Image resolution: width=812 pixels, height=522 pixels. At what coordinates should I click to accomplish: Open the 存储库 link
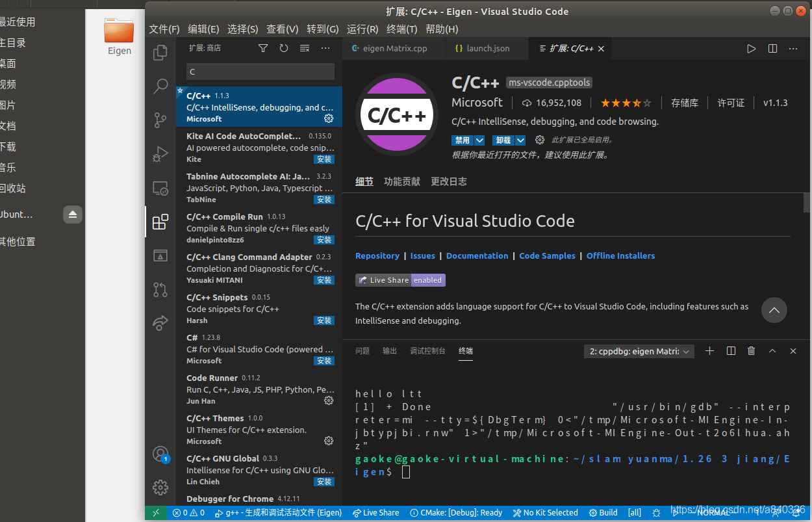click(x=685, y=103)
